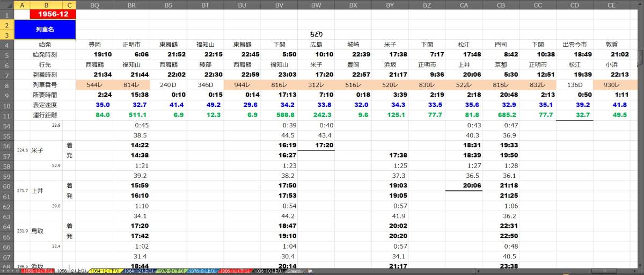644x275 pixels.
Task: Select column header BV
Action: pyautogui.click(x=279, y=5)
